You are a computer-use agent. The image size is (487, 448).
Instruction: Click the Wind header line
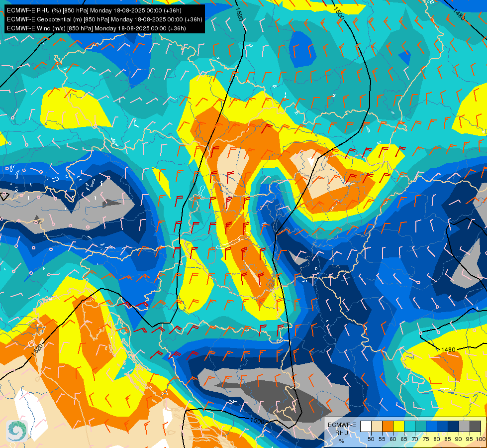pos(97,28)
